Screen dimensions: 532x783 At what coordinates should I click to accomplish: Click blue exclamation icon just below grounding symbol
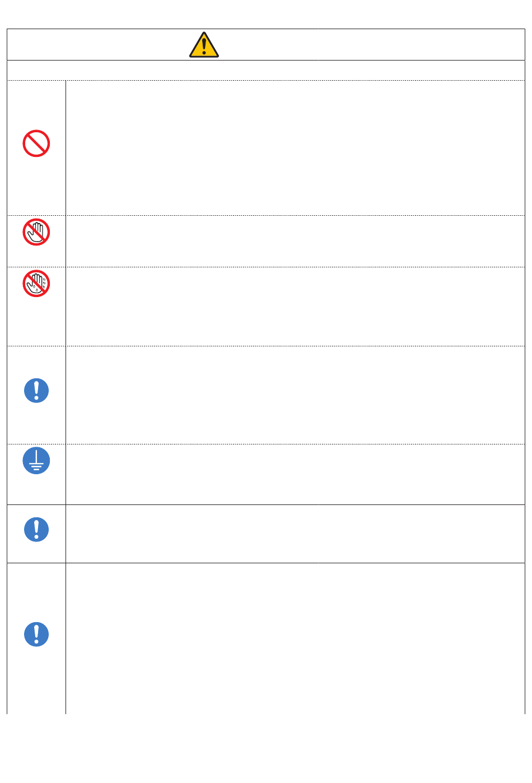point(36,529)
